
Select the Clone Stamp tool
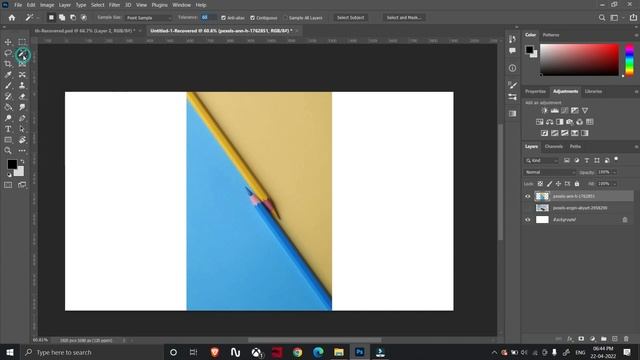point(22,86)
